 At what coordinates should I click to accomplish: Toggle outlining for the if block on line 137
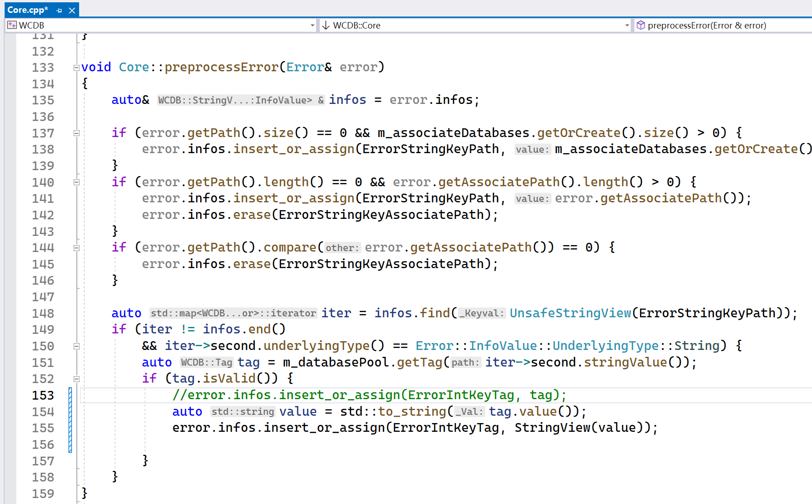[x=76, y=133]
